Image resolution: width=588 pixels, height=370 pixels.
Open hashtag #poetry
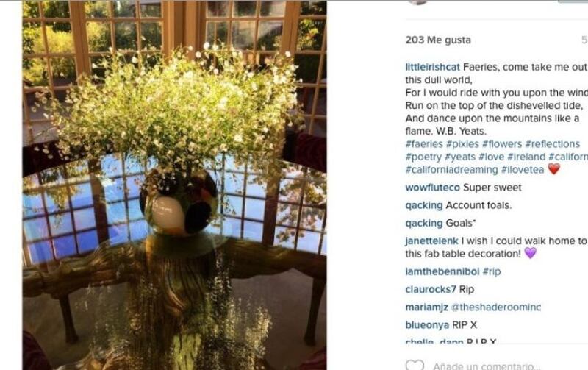pyautogui.click(x=423, y=157)
